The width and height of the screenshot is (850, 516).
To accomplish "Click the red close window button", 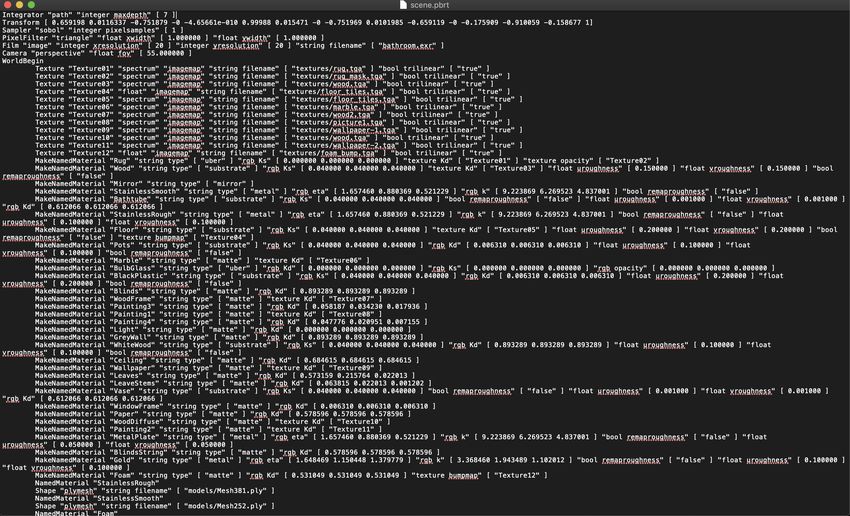I will [x=7, y=5].
